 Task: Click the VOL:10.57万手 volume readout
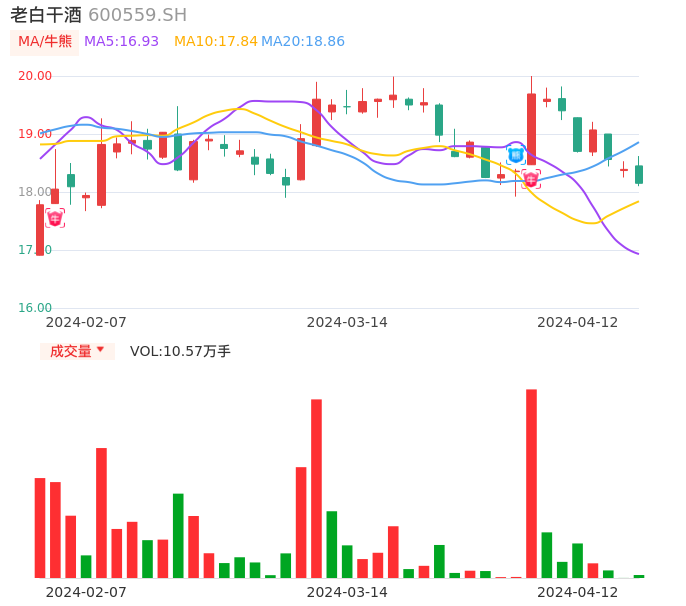pos(180,351)
